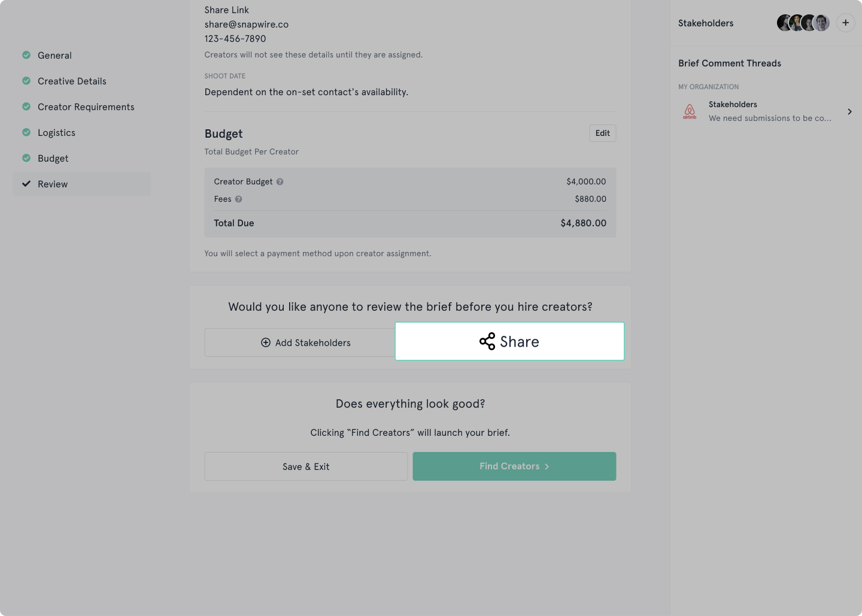Click the Review step checkmark icon
Viewport: 862px width, 616px height.
(x=26, y=184)
